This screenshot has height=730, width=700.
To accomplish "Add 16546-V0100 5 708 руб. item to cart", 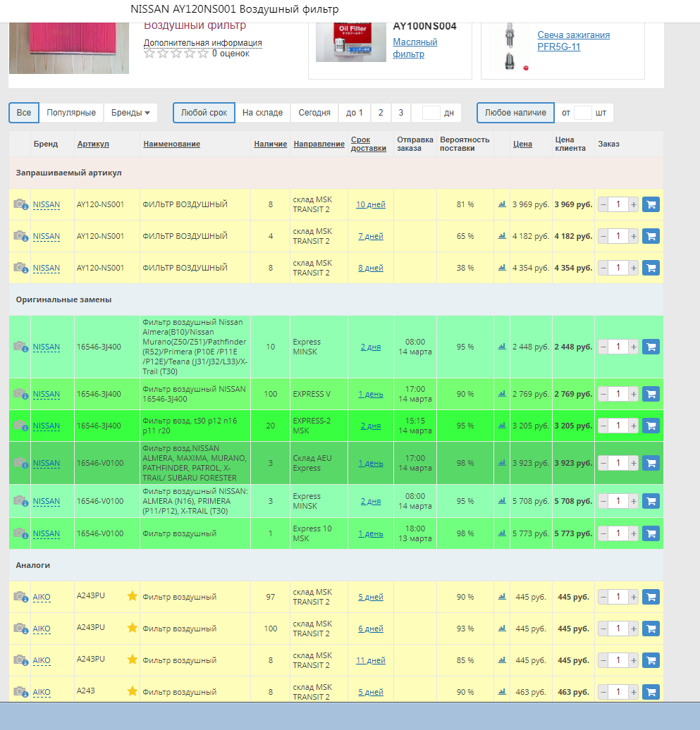I will click(651, 501).
